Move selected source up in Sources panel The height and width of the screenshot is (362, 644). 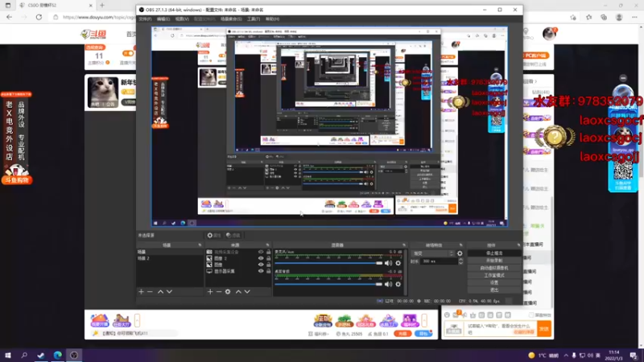(x=238, y=292)
